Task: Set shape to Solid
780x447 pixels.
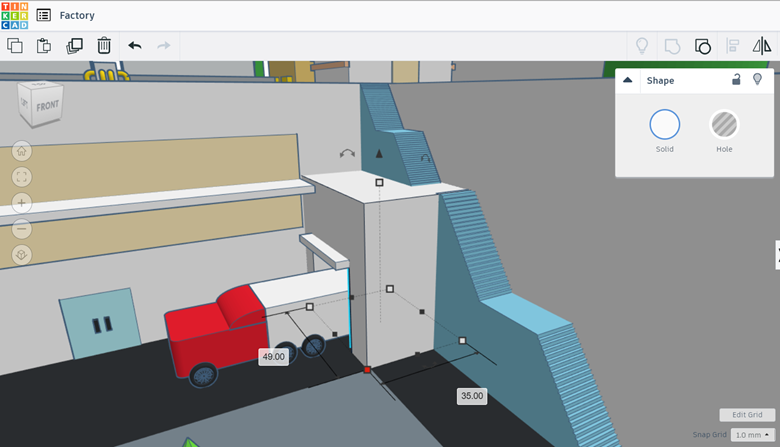Action: tap(665, 124)
